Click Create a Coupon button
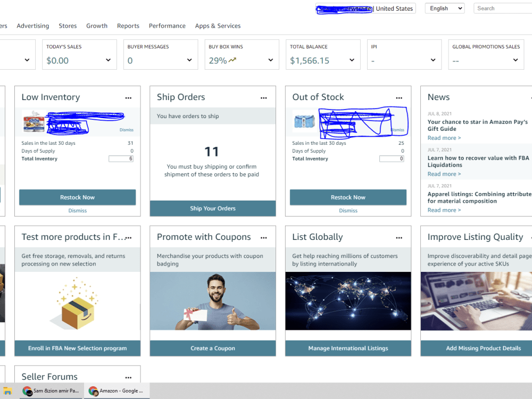Screen dimensions: 532x399 pyautogui.click(x=213, y=348)
